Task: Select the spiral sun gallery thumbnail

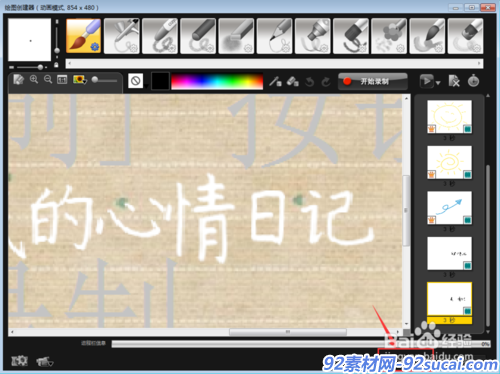Action: click(449, 162)
